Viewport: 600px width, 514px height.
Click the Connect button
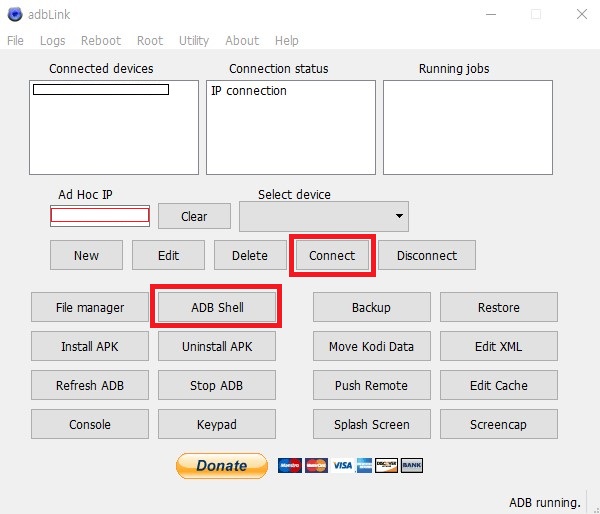(332, 255)
